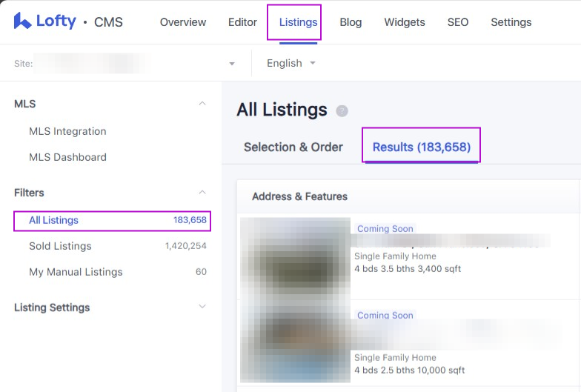The width and height of the screenshot is (581, 392).
Task: Click Coming Soon tag on 10,000 sqft listing
Action: click(385, 315)
